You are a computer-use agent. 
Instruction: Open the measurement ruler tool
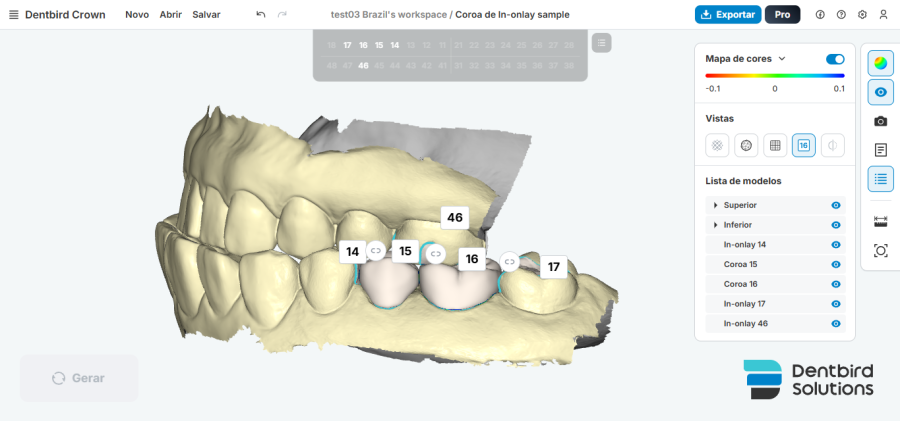click(880, 221)
